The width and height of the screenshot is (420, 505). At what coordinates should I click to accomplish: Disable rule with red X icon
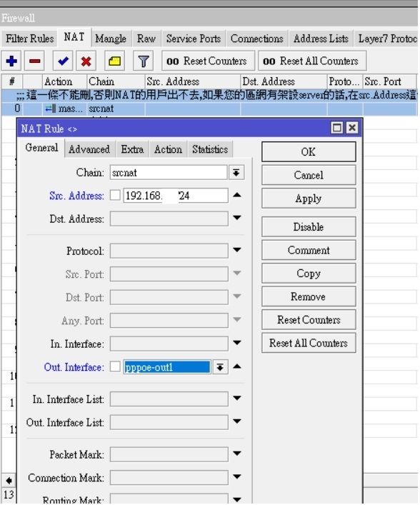[x=86, y=61]
